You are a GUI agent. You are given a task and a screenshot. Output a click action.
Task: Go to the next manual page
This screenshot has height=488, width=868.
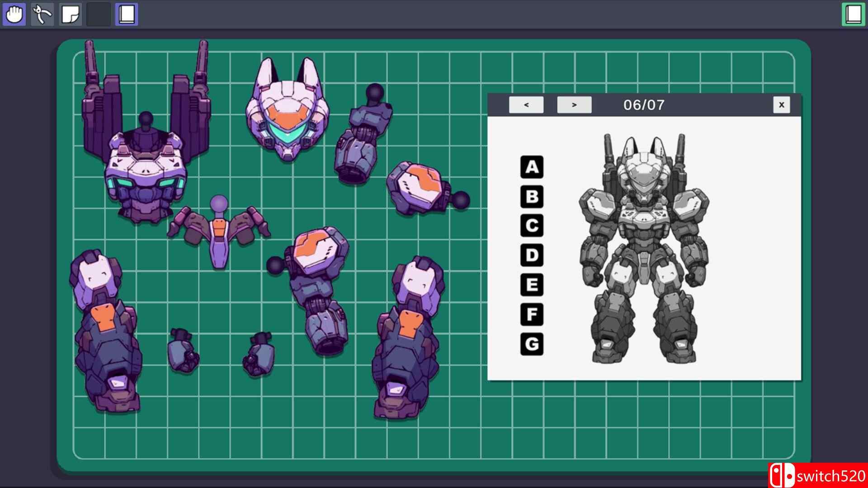click(x=574, y=105)
